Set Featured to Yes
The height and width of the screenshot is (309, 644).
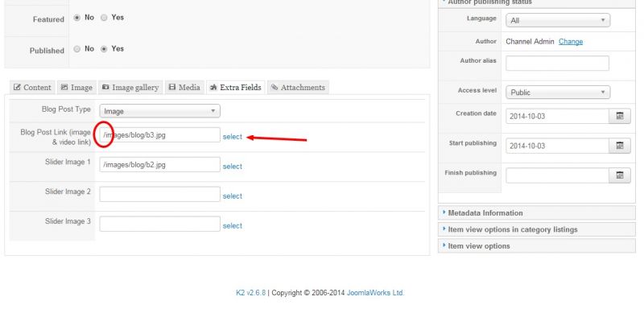[x=104, y=18]
